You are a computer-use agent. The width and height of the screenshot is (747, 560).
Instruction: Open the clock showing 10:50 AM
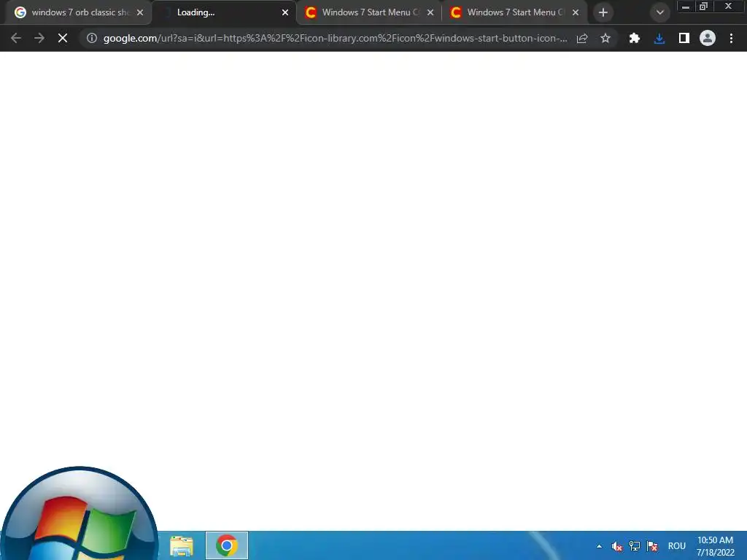coord(715,546)
